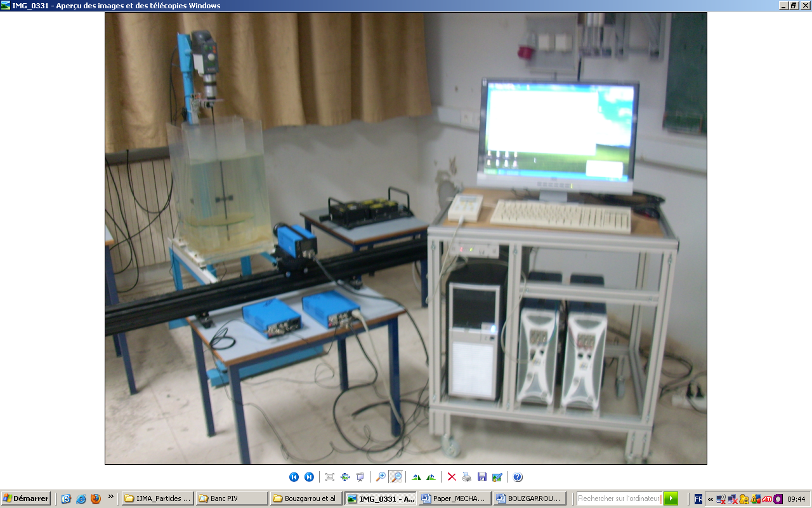Open the viewer help
This screenshot has height=508, width=812.
click(x=518, y=477)
